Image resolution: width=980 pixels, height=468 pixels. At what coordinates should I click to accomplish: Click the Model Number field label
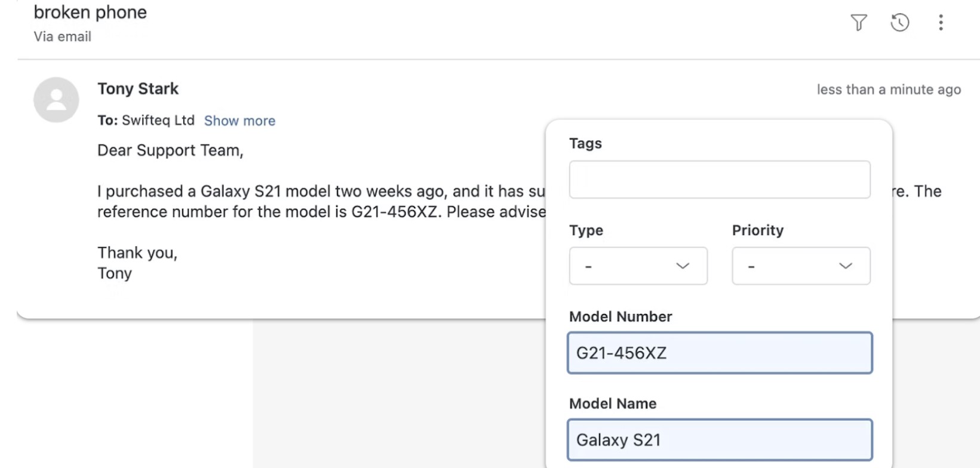[x=620, y=317]
